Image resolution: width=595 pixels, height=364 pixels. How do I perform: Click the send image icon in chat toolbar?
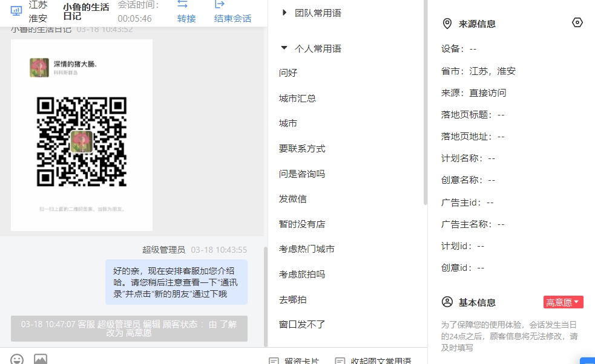[x=41, y=359]
